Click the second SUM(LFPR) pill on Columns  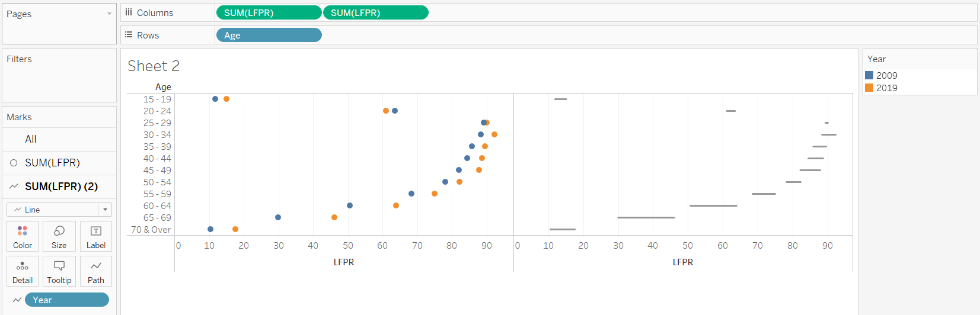tap(375, 12)
